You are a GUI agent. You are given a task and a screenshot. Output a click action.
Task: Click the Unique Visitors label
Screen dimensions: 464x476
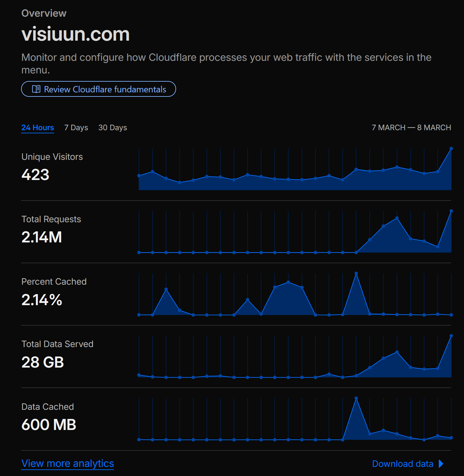(x=52, y=157)
